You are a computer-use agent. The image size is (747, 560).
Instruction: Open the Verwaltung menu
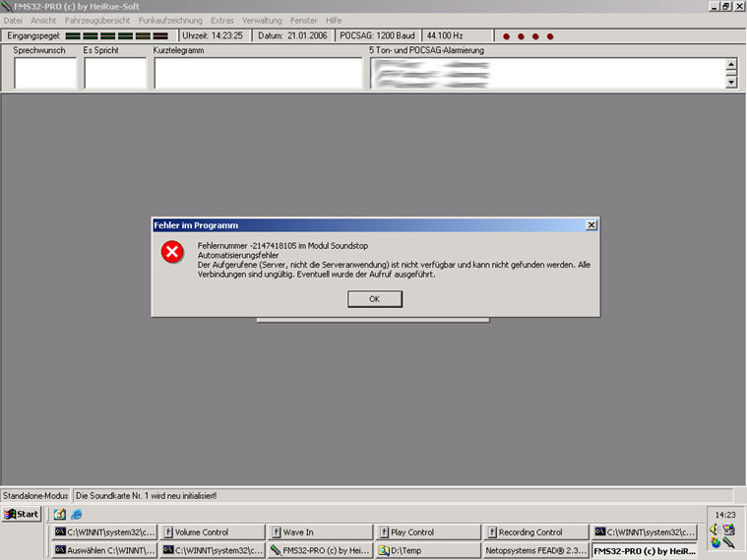(x=262, y=21)
